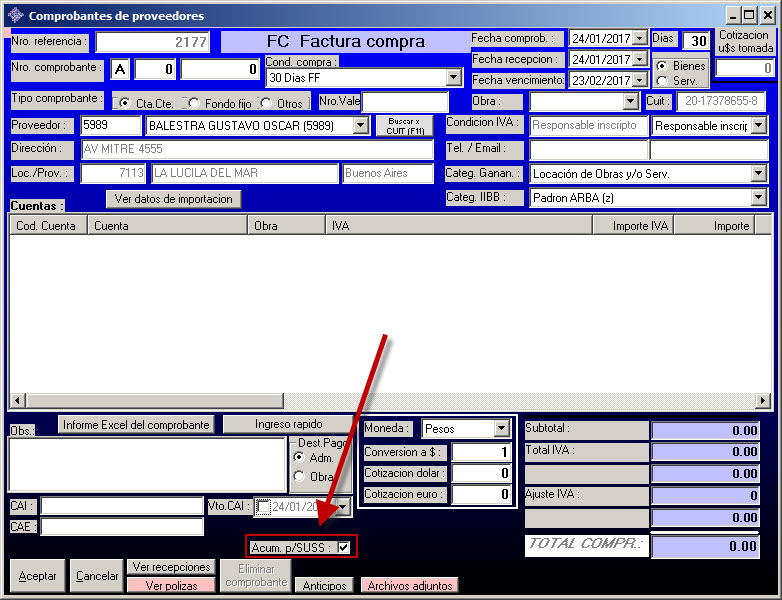Open the Cond. compra dropdown
Image resolution: width=782 pixels, height=600 pixels.
click(453, 77)
